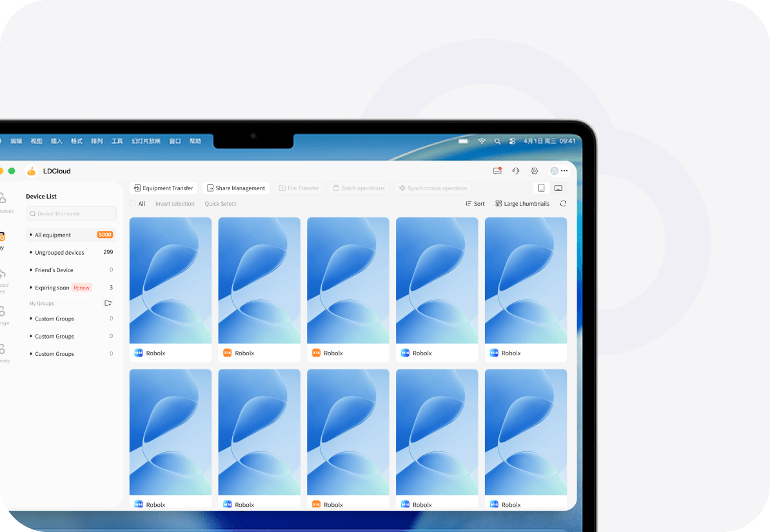Image resolution: width=770 pixels, height=532 pixels.
Task: Open Share Management
Action: 236,188
